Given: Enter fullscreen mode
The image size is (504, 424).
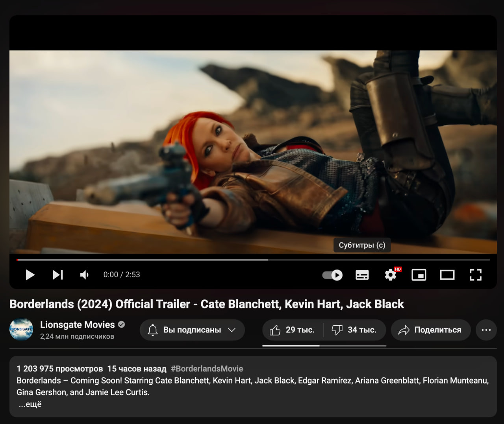Looking at the screenshot, I should click(476, 275).
